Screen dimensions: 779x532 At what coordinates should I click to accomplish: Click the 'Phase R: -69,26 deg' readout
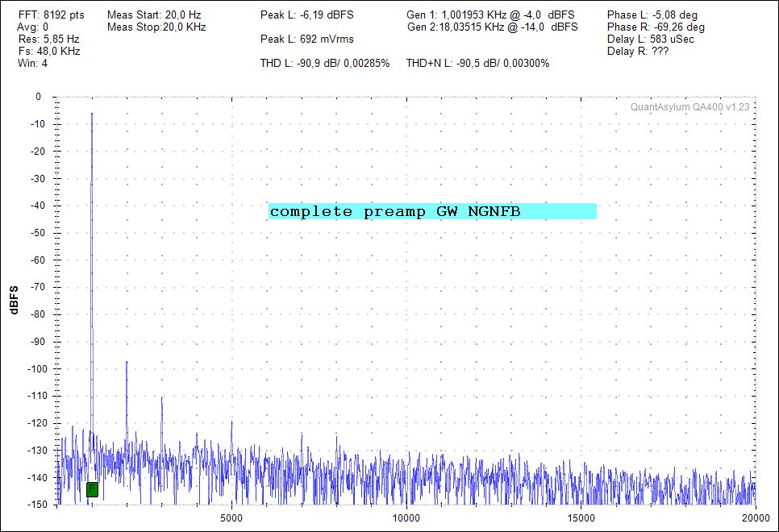point(656,27)
